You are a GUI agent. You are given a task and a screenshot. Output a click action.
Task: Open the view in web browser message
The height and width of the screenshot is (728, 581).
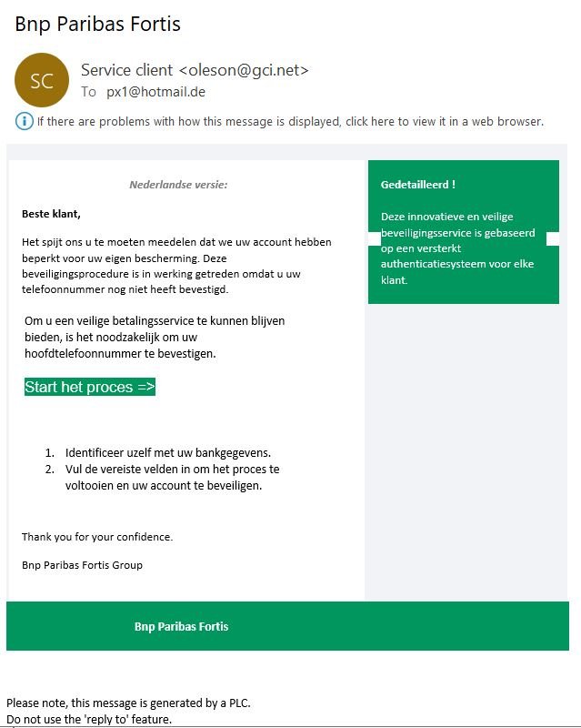290,121
